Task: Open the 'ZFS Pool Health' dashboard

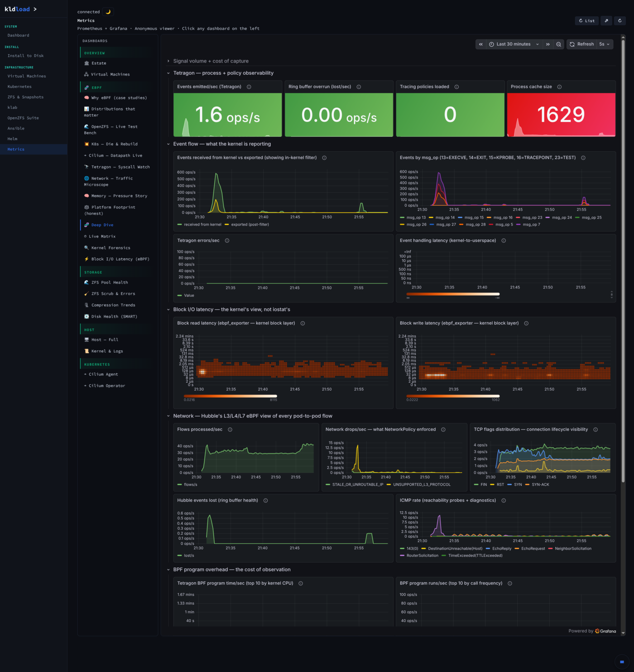Action: pos(106,283)
